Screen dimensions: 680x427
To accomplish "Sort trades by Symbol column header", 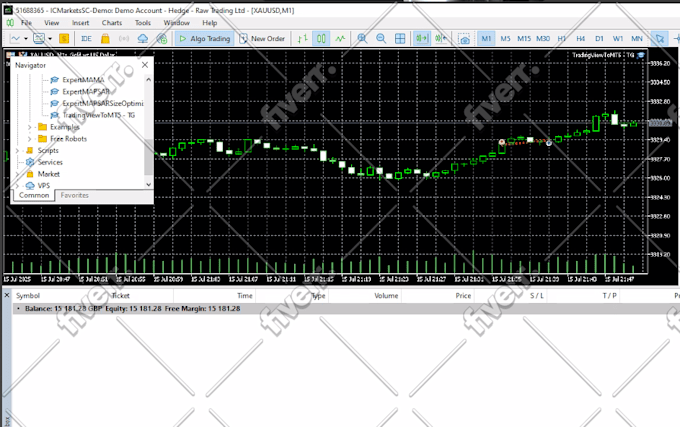I will click(28, 296).
